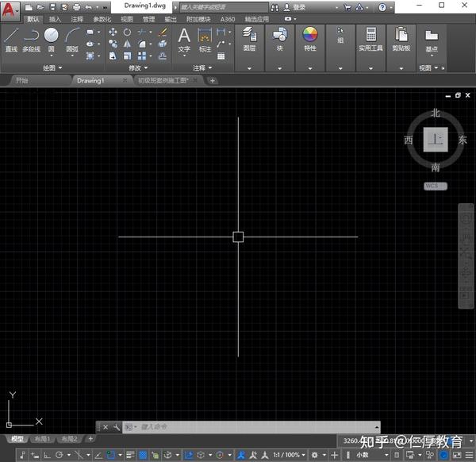Switch to the Insert (插入) ribbon tab
The height and width of the screenshot is (462, 476).
[x=55, y=19]
